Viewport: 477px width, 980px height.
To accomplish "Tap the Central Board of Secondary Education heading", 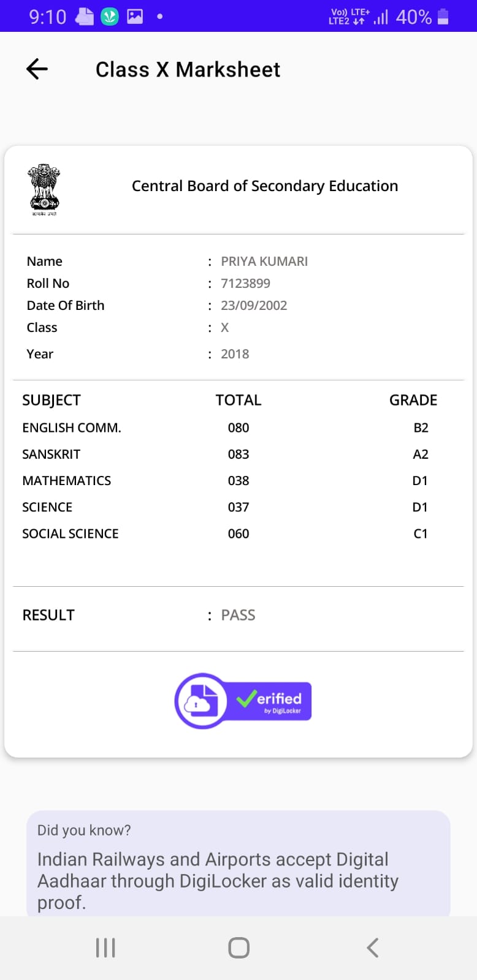I will (265, 186).
